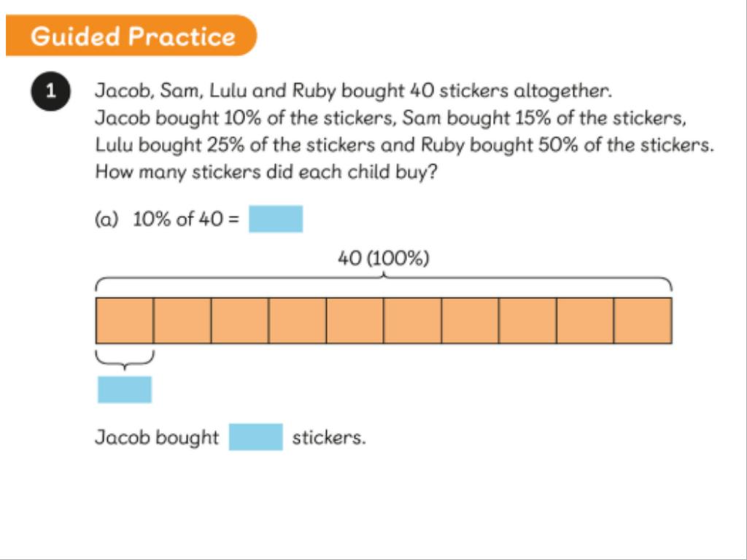Click the black question number 1 circle

50,93
